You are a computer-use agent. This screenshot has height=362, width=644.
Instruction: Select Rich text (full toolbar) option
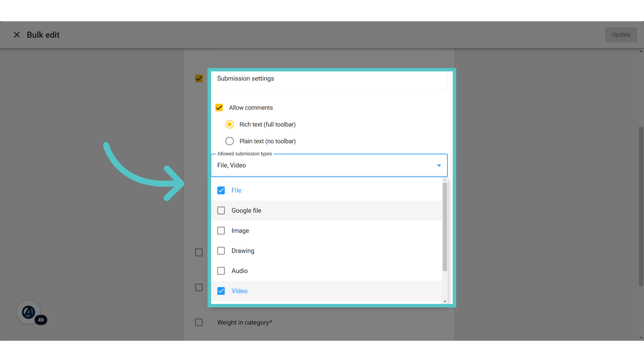pyautogui.click(x=229, y=124)
